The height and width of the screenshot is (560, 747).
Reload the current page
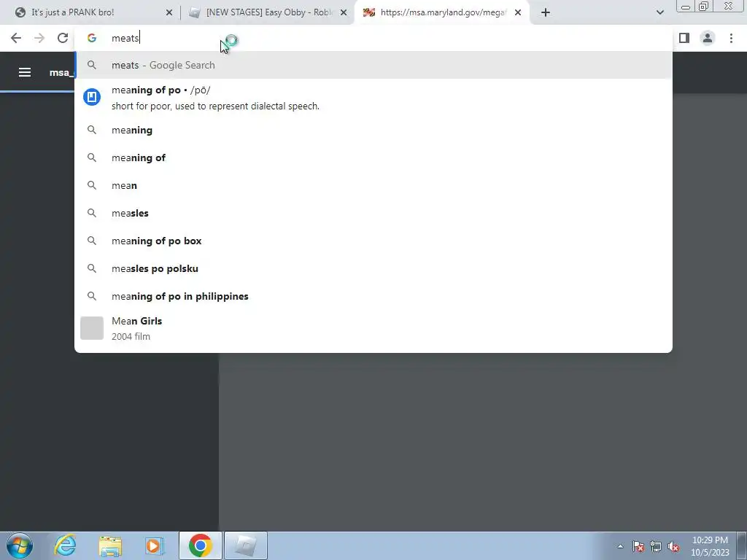[63, 38]
